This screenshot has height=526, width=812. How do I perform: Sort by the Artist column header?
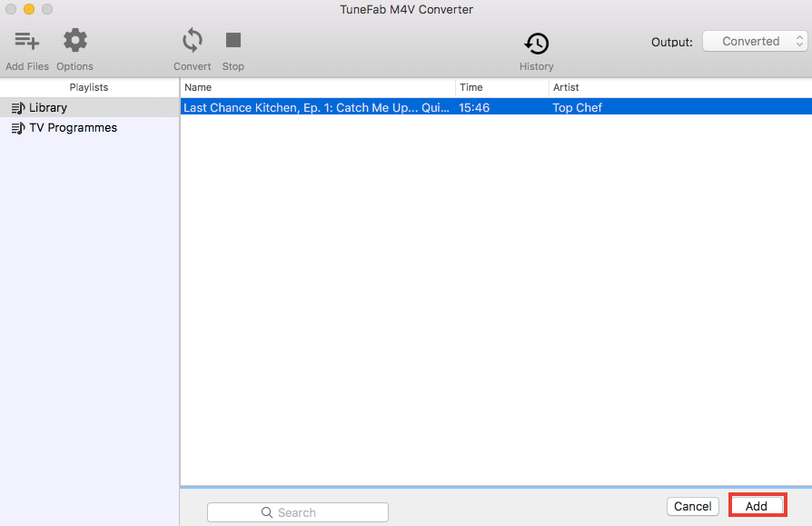tap(680, 87)
